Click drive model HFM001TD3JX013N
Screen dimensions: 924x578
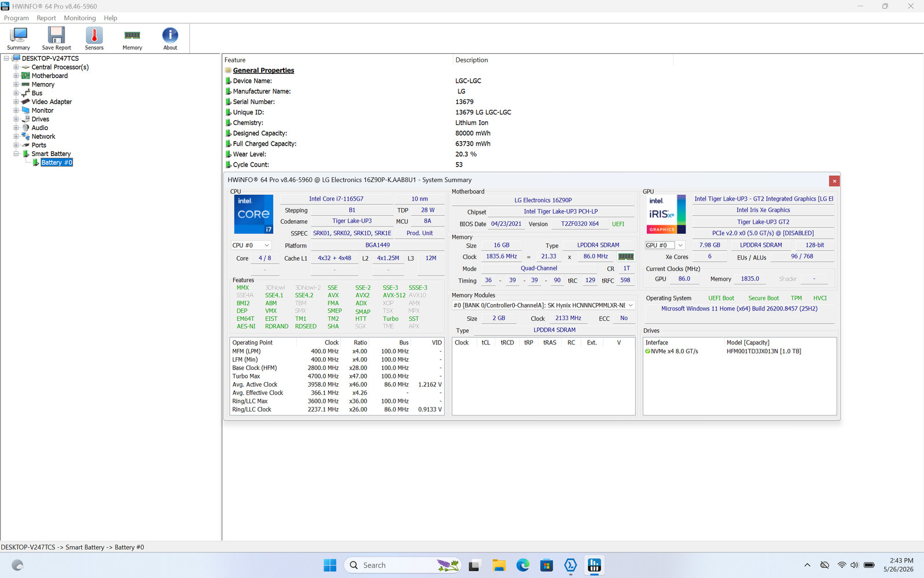click(x=763, y=351)
